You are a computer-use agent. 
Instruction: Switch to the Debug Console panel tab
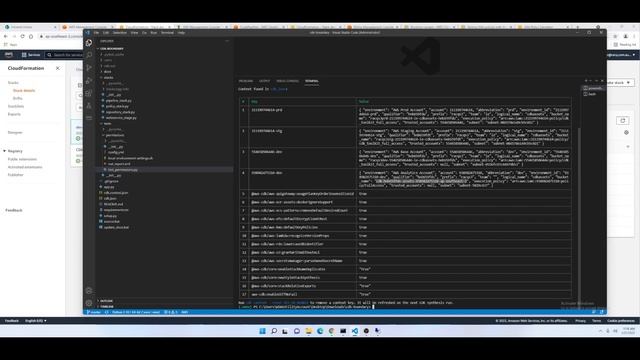coord(287,81)
